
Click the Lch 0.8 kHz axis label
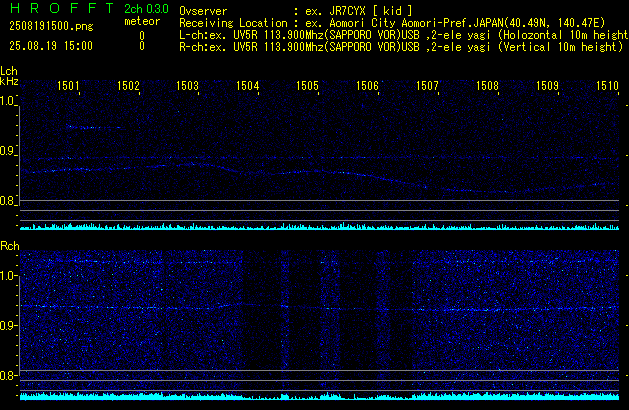click(x=8, y=201)
